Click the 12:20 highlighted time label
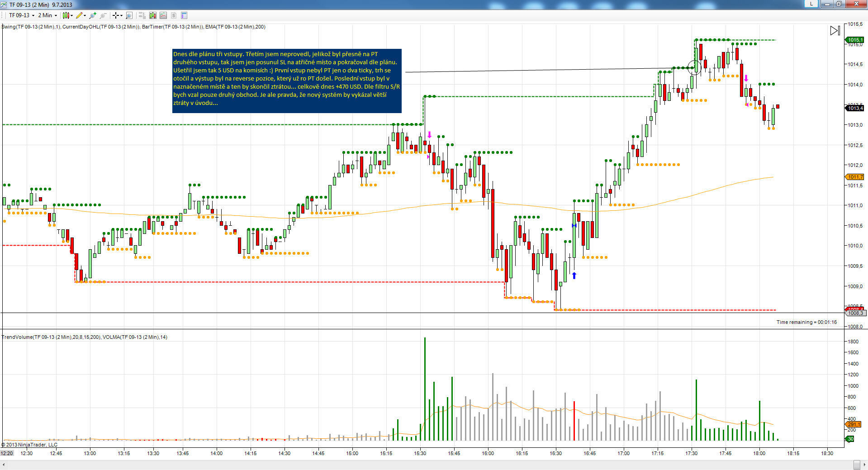The image size is (868, 470). pyautogui.click(x=7, y=453)
